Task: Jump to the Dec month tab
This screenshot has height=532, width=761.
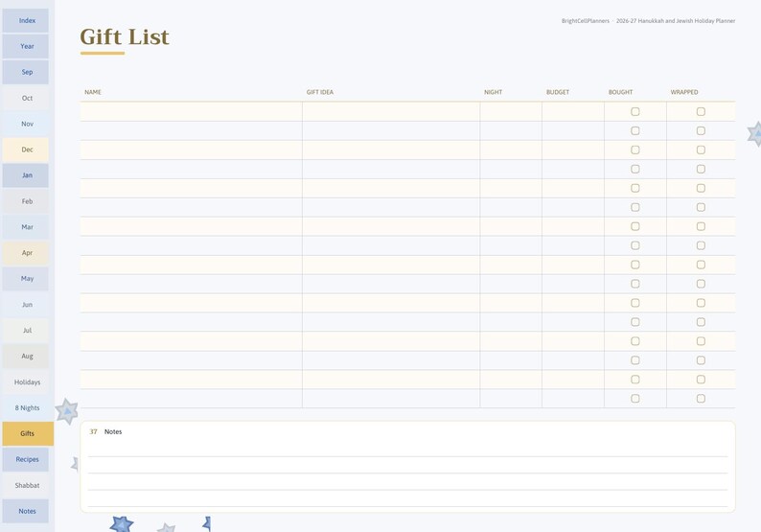Action: [26, 150]
